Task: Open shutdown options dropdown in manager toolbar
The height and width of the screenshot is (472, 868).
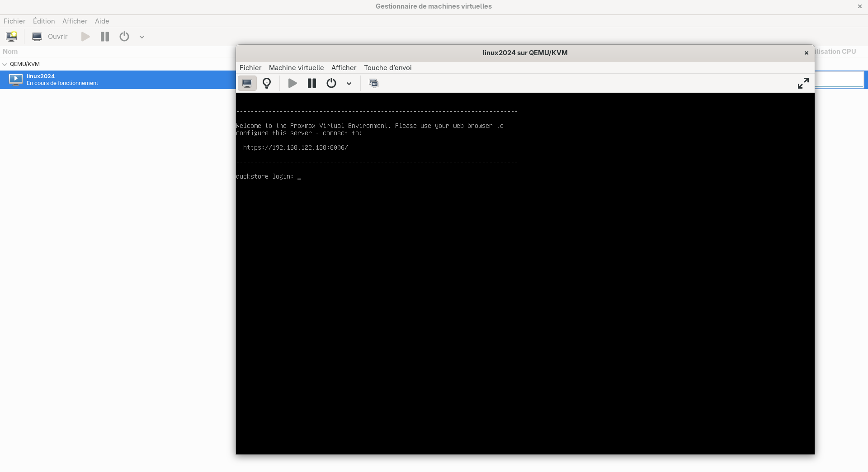Action: point(142,37)
